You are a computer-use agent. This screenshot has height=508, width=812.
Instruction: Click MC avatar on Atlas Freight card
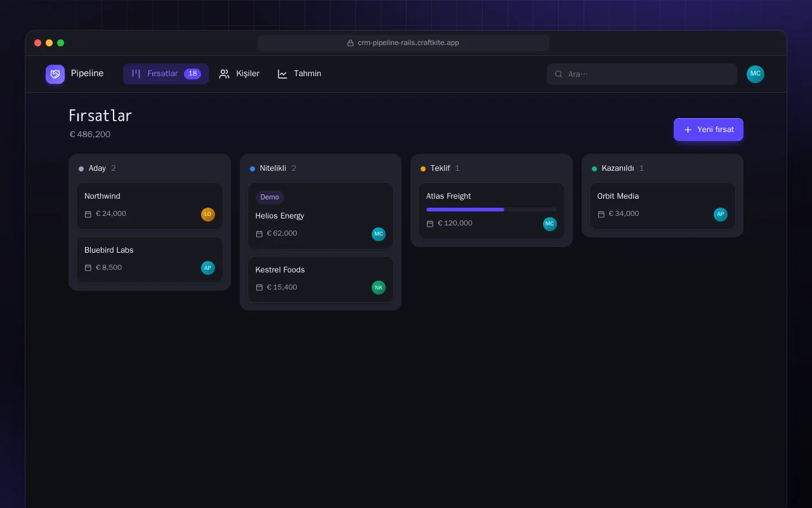550,224
